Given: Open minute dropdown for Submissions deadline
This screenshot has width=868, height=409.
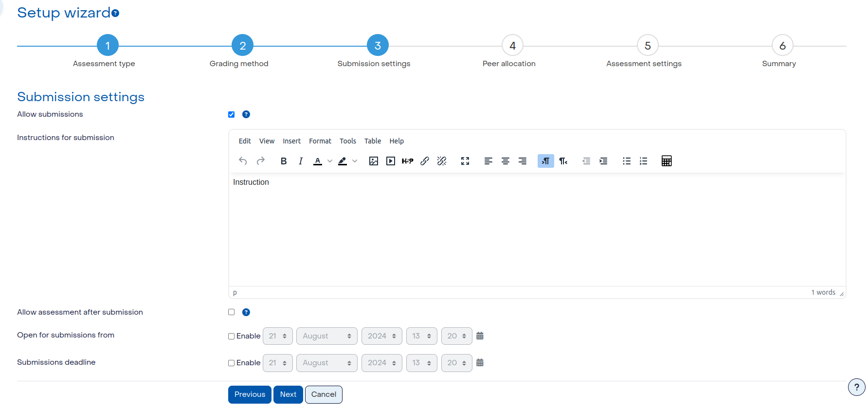Looking at the screenshot, I should coord(457,363).
